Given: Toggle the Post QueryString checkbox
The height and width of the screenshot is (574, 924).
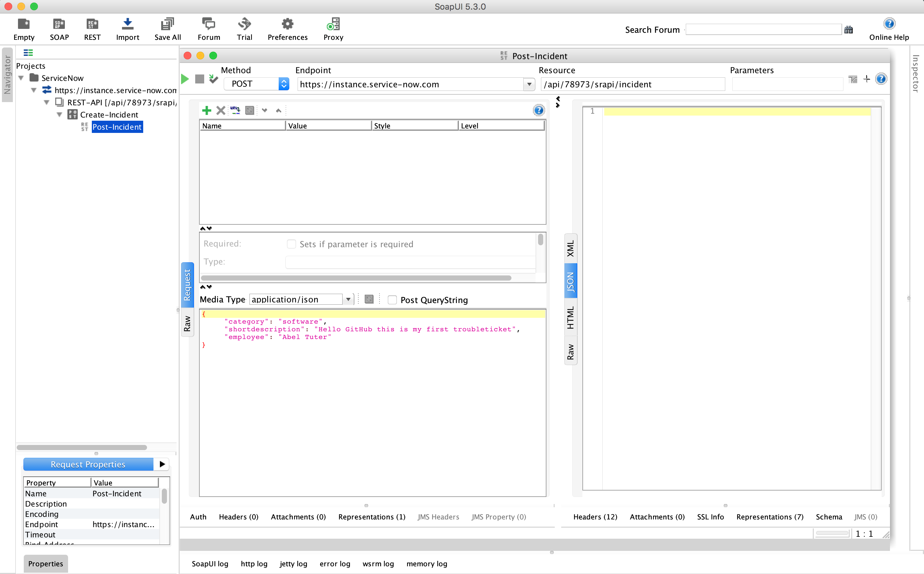Looking at the screenshot, I should coord(392,299).
